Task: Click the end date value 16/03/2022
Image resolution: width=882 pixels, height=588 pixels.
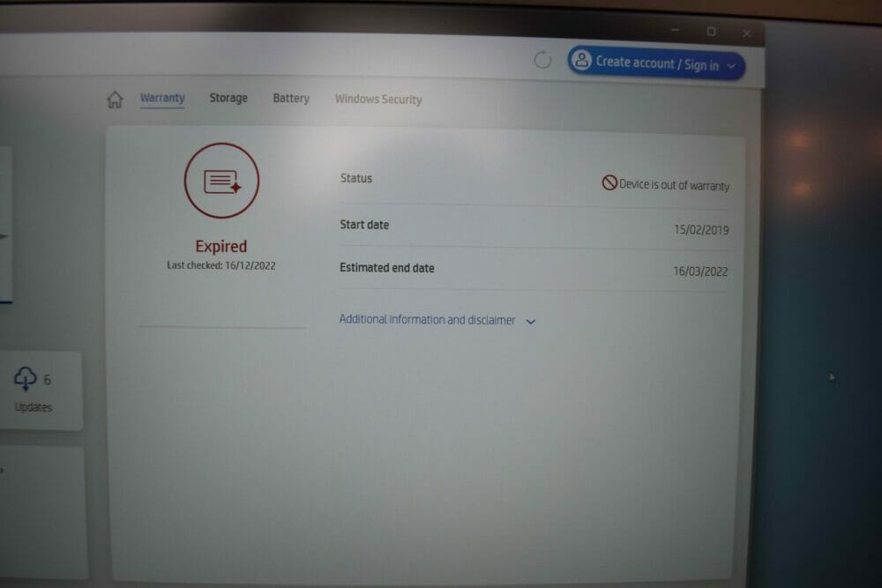Action: (700, 272)
